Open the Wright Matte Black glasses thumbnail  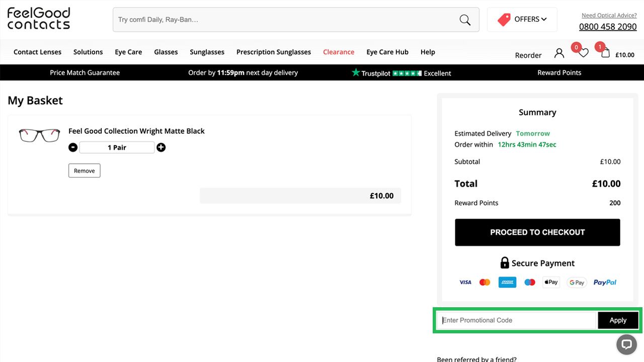39,135
